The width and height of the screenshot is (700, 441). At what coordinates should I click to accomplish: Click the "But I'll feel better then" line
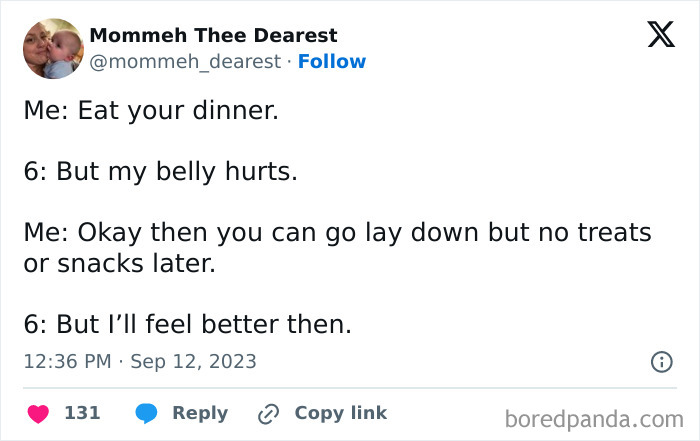point(187,326)
